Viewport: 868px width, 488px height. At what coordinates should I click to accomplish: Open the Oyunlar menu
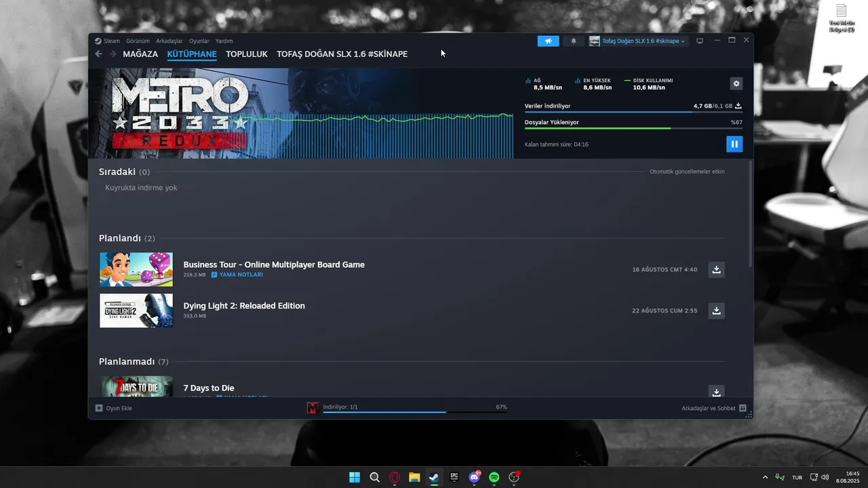(199, 41)
